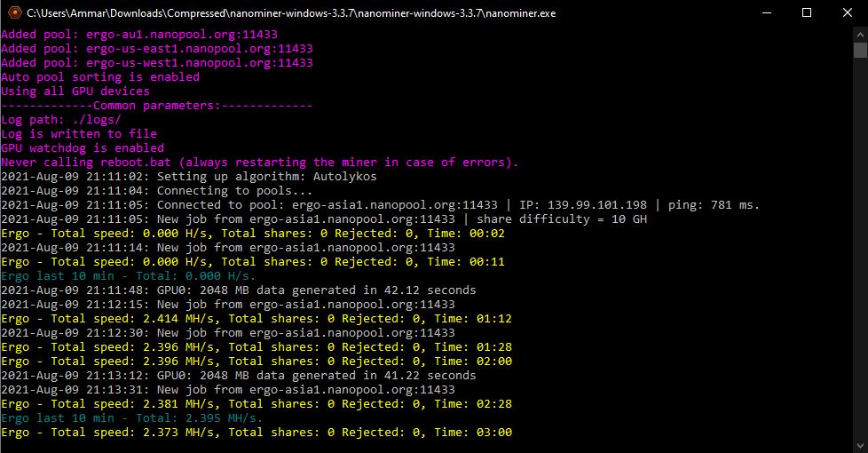Click the 'Connected to pool' line with ping
Screen dimensions: 868x453
(380, 205)
